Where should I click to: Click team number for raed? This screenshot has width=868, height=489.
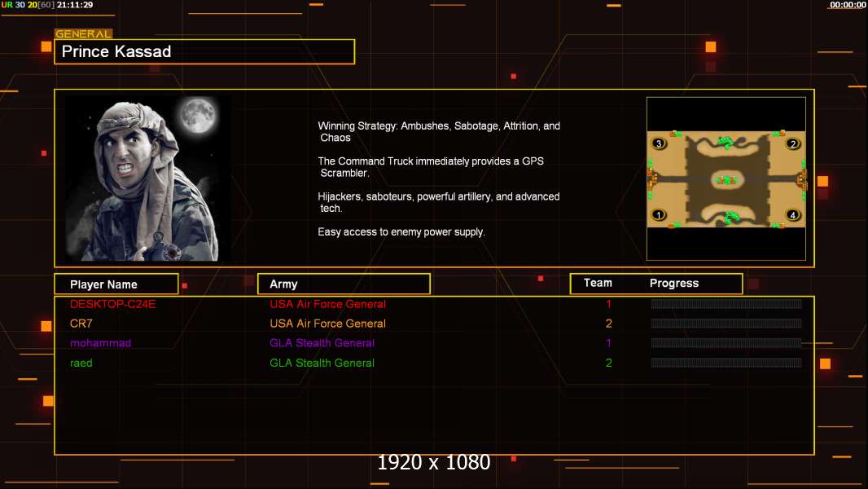[x=608, y=363]
